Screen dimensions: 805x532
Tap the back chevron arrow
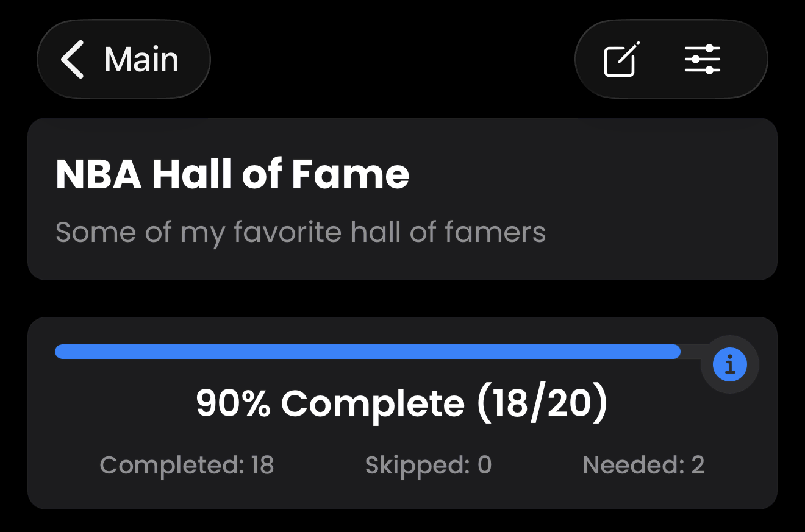[72, 60]
